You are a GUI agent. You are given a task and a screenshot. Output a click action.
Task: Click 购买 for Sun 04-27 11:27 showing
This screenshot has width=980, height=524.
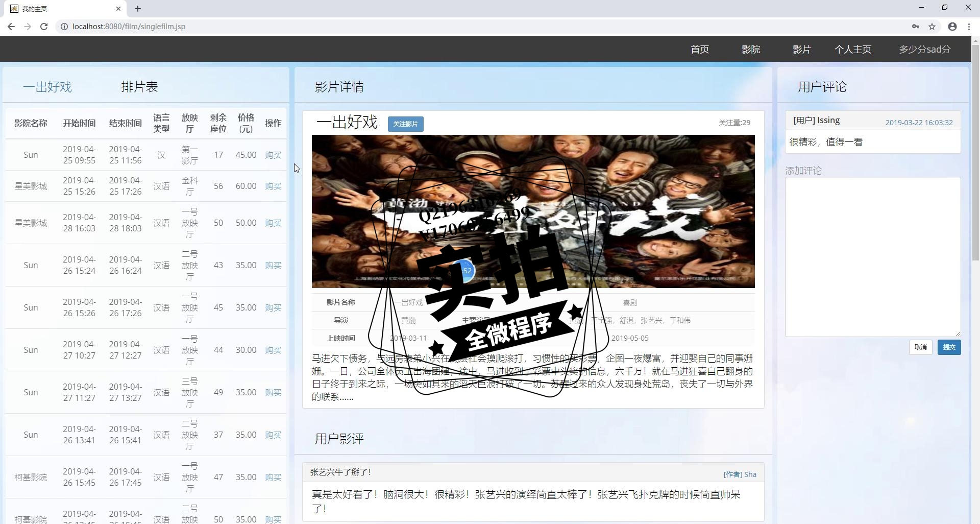(x=273, y=392)
